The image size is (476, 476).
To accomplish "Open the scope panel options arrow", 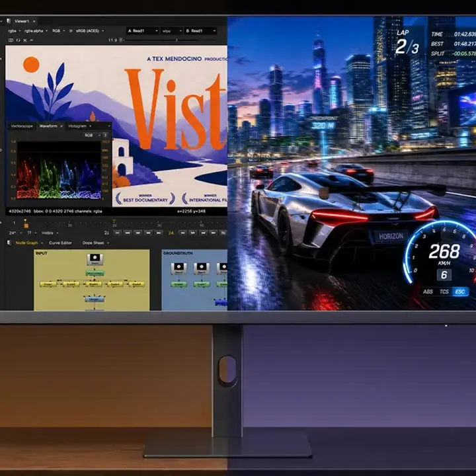I will (109, 126).
